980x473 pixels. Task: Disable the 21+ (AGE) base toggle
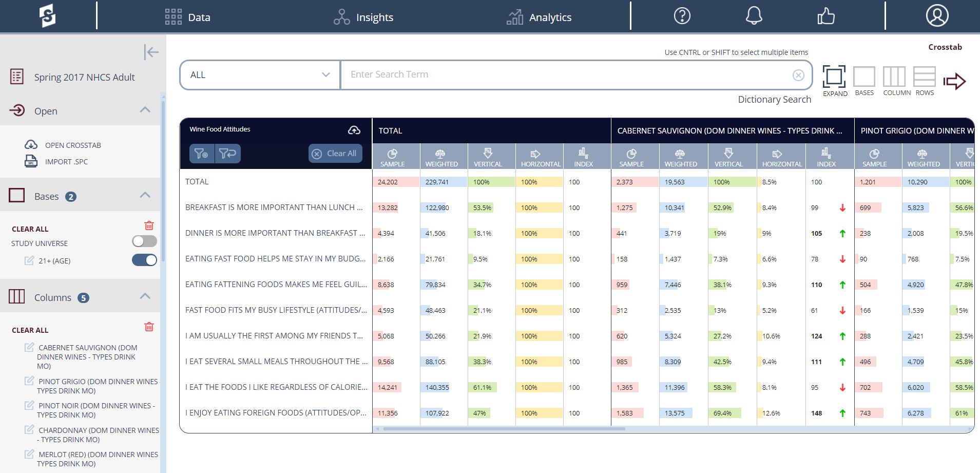(x=144, y=260)
